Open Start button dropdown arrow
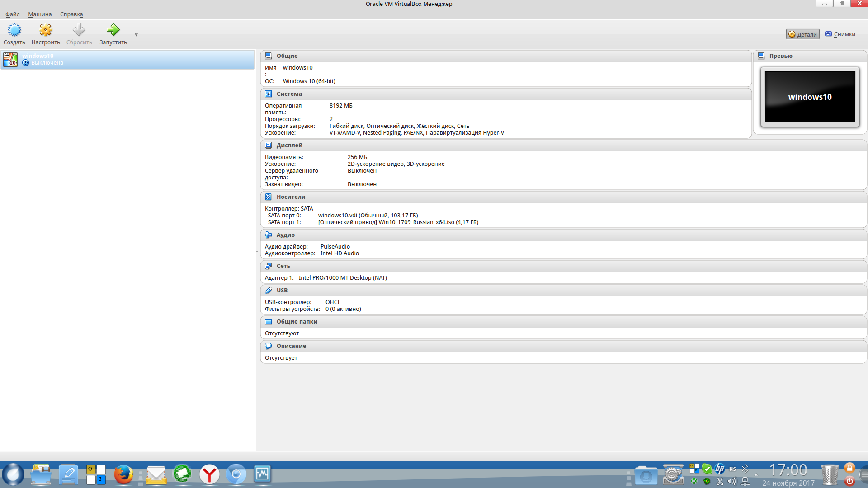The width and height of the screenshot is (868, 488). [x=136, y=35]
